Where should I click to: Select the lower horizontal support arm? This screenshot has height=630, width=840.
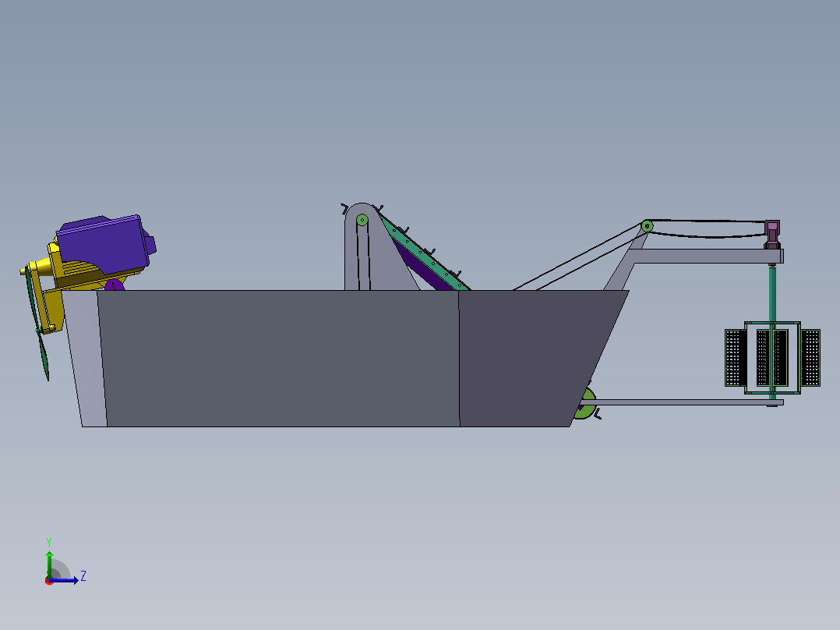pos(683,402)
